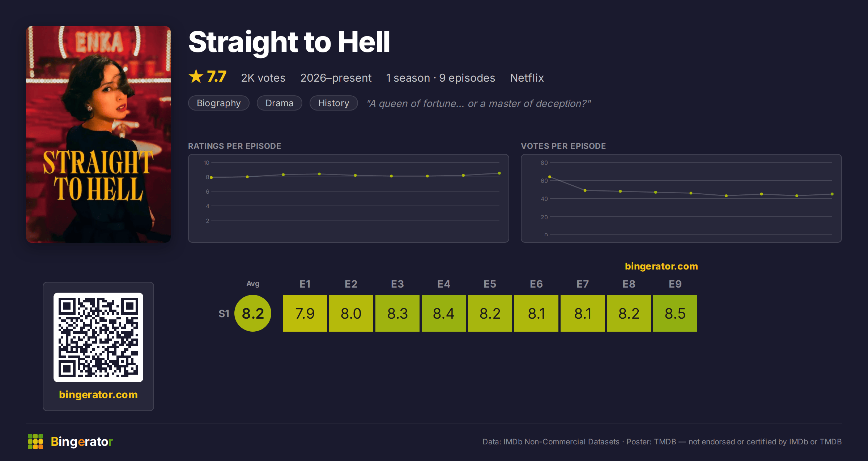Open the Straight to Hell poster
Image resolution: width=868 pixels, height=461 pixels.
(x=98, y=134)
